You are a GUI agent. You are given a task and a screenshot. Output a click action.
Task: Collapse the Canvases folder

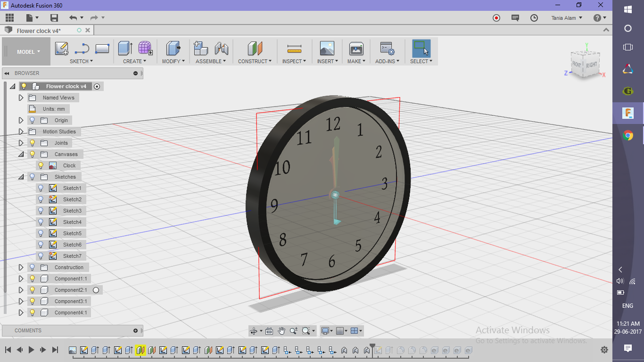pos(21,154)
